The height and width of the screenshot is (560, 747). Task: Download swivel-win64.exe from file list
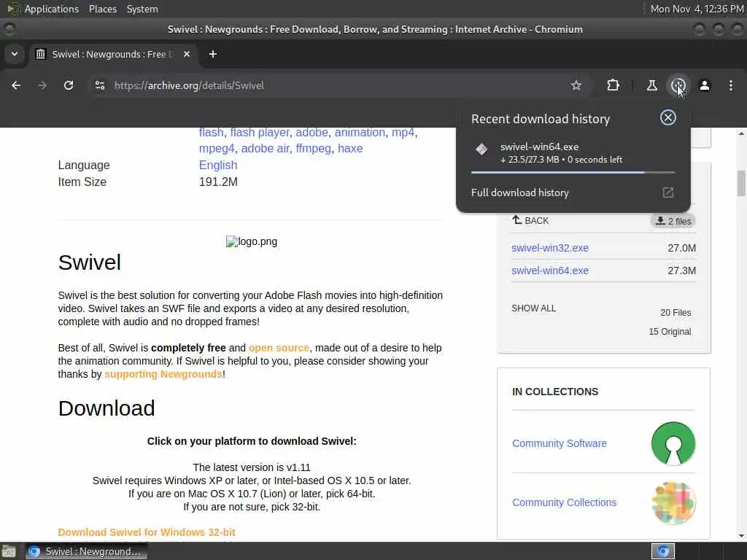tap(550, 271)
